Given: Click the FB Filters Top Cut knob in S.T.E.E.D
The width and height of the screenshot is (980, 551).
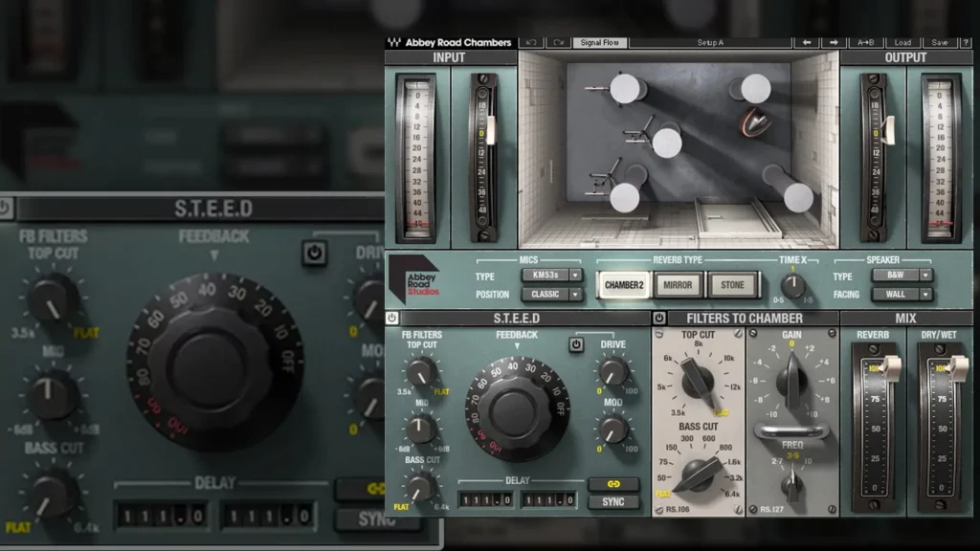Looking at the screenshot, I should 421,371.
